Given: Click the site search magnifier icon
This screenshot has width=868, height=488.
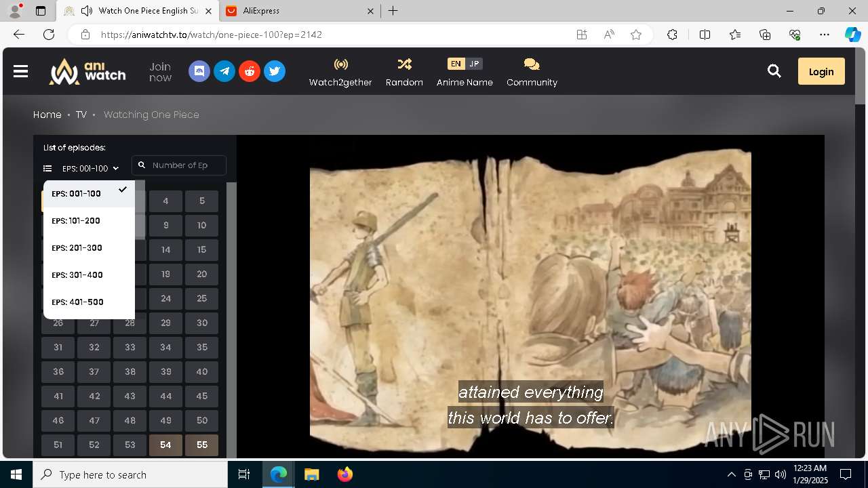Looking at the screenshot, I should [774, 71].
